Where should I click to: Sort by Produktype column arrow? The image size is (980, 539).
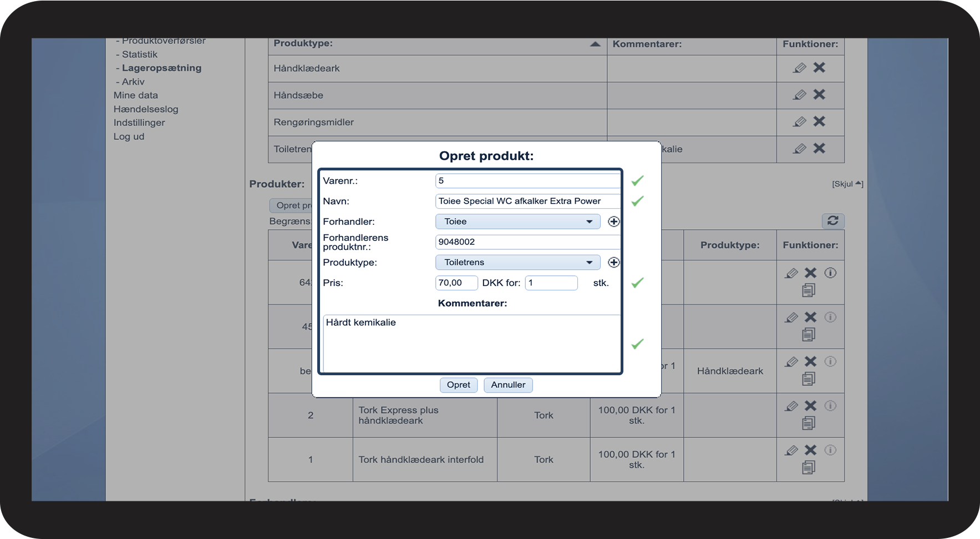(x=595, y=44)
